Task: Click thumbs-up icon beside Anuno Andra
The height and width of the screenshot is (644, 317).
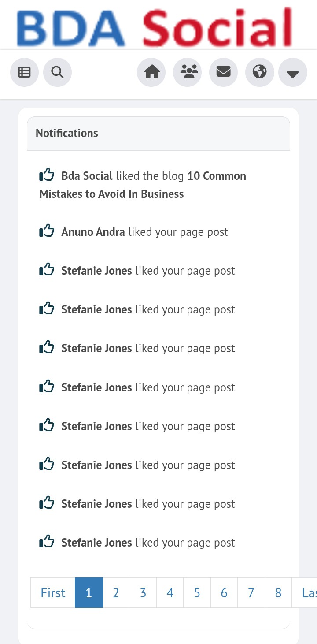Action: tap(47, 231)
